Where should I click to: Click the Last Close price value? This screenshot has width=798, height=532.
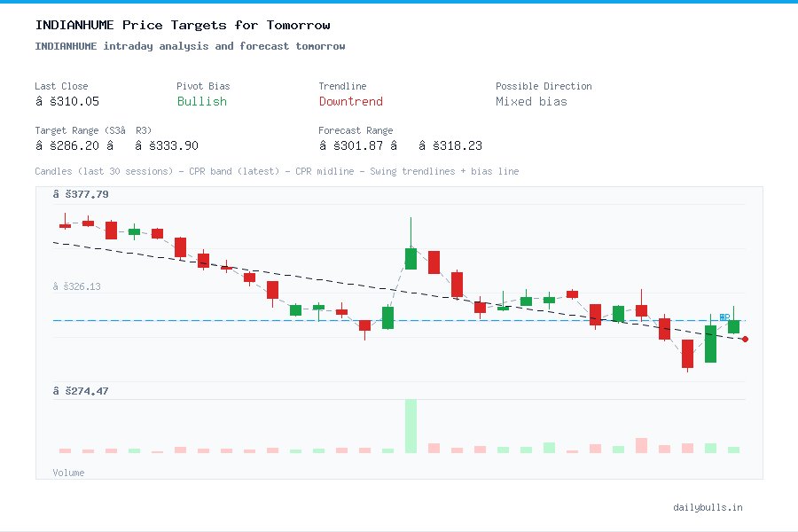point(69,101)
